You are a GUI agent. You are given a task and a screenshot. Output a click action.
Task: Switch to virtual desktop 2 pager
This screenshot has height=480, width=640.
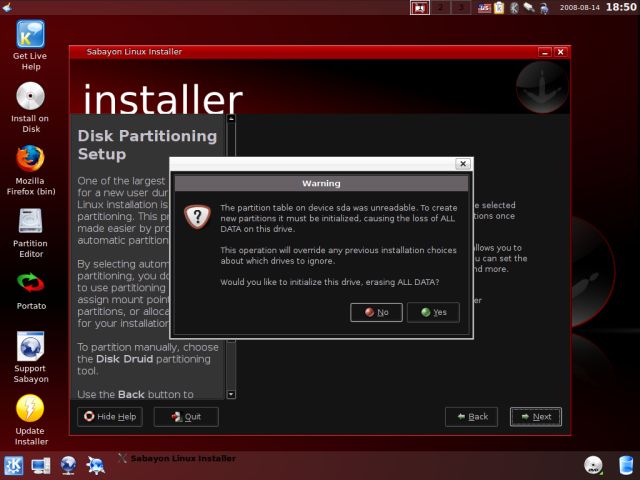(440, 7)
